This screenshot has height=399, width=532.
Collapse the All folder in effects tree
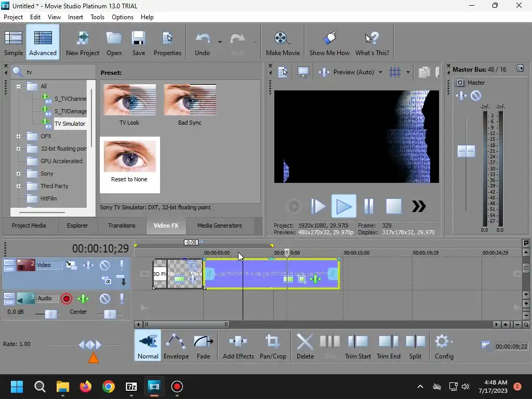pos(18,86)
